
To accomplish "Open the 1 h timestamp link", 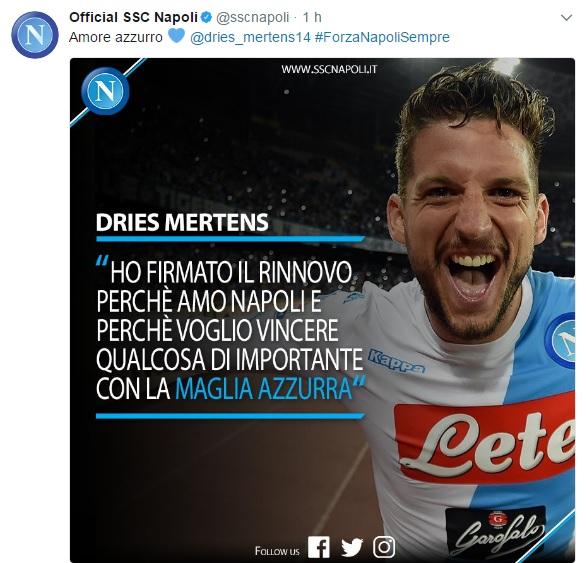I will click(312, 17).
